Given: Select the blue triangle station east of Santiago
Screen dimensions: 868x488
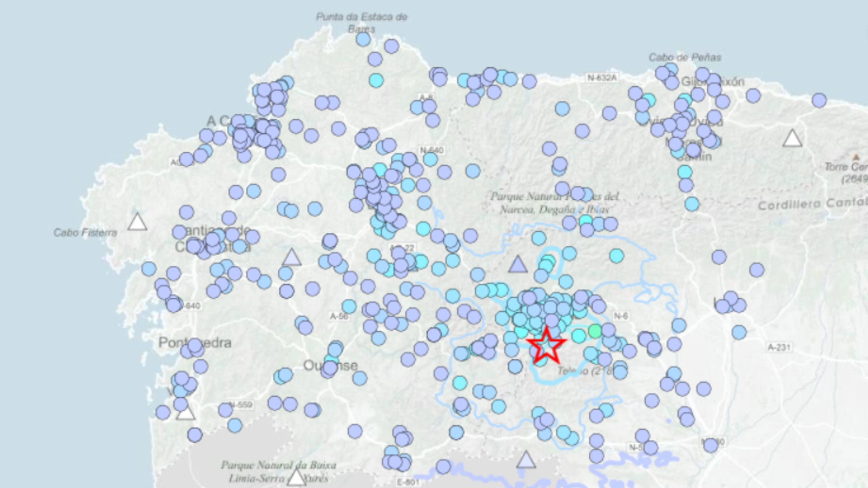Looking at the screenshot, I should [x=292, y=257].
